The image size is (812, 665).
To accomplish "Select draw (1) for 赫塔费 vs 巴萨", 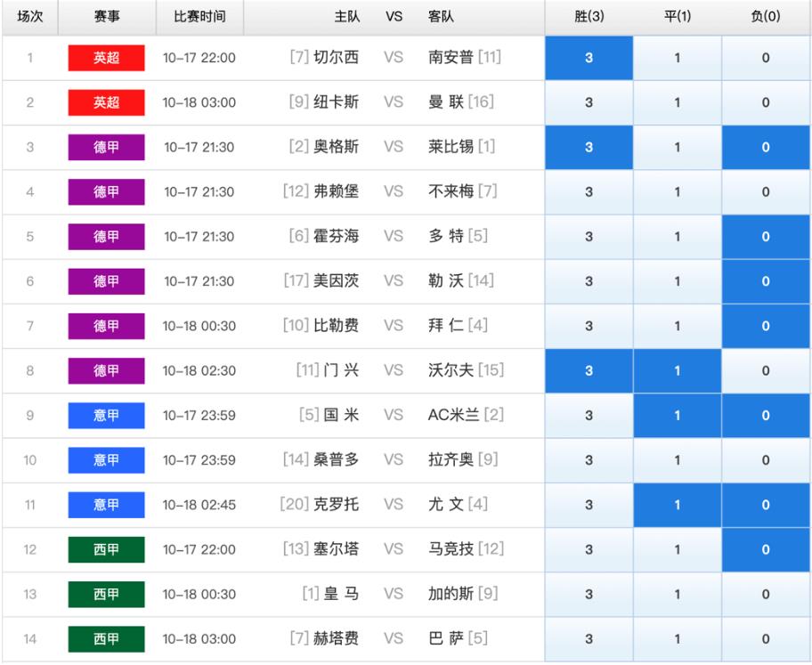I will pyautogui.click(x=678, y=639).
